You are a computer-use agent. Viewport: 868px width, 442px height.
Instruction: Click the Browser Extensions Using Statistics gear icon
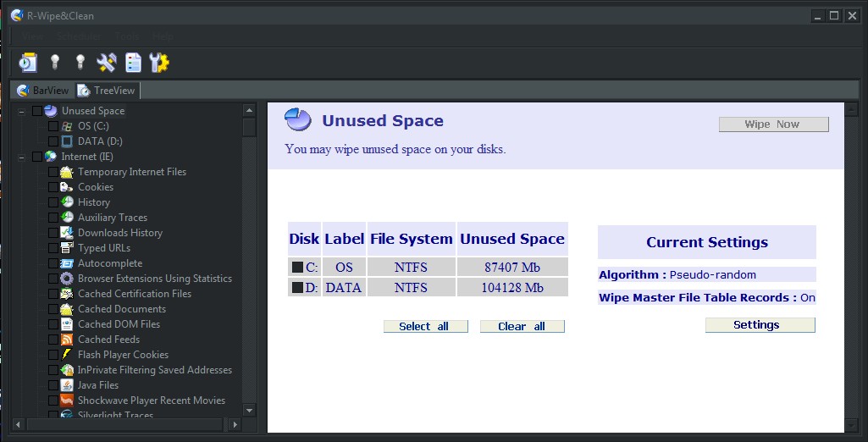coord(67,279)
